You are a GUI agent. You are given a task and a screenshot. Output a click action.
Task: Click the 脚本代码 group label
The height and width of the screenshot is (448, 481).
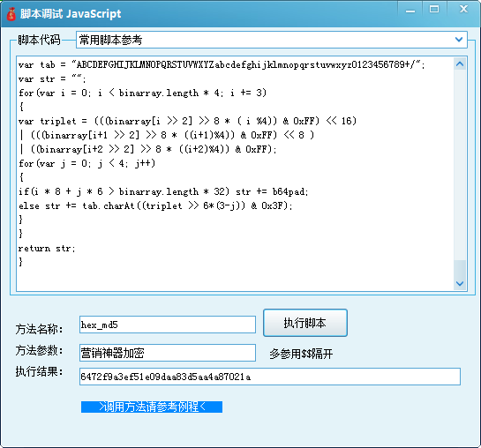coord(39,40)
